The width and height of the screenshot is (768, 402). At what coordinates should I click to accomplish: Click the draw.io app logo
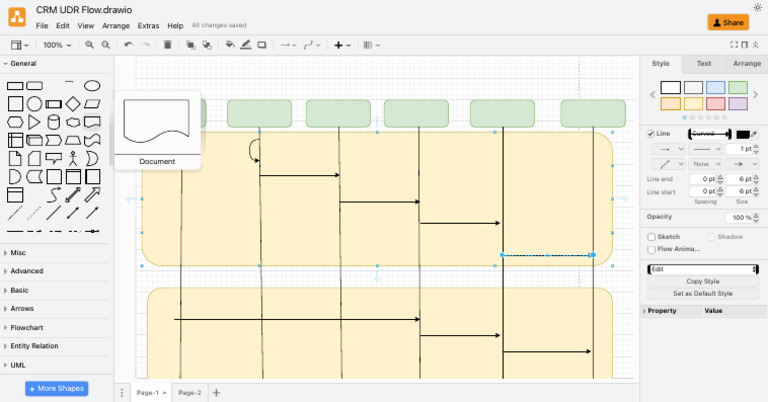pos(17,17)
